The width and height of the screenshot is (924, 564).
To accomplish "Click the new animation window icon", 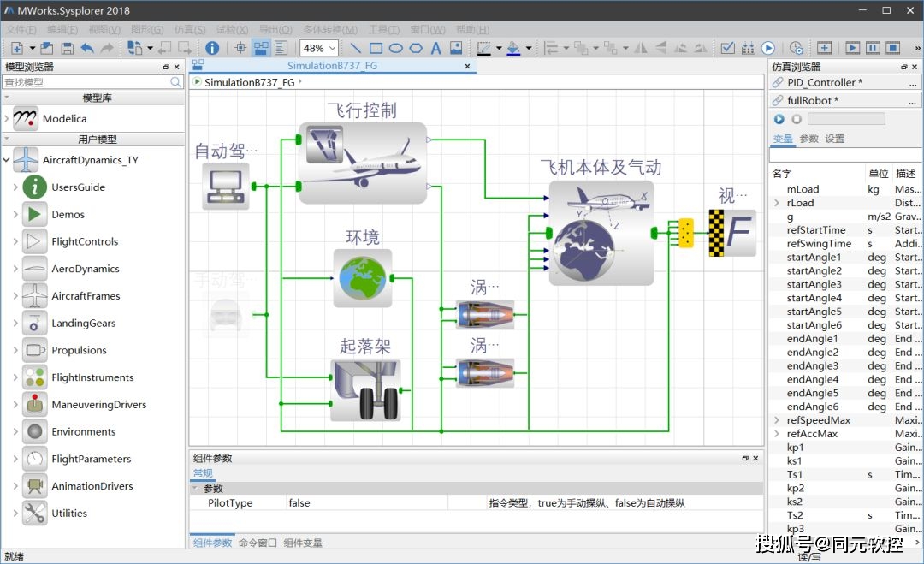I will 824,48.
